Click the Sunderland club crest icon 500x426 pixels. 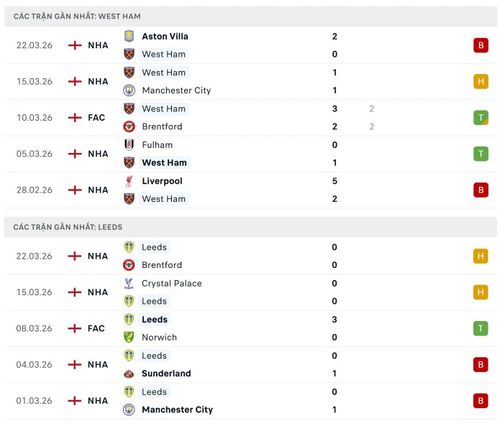coord(129,373)
